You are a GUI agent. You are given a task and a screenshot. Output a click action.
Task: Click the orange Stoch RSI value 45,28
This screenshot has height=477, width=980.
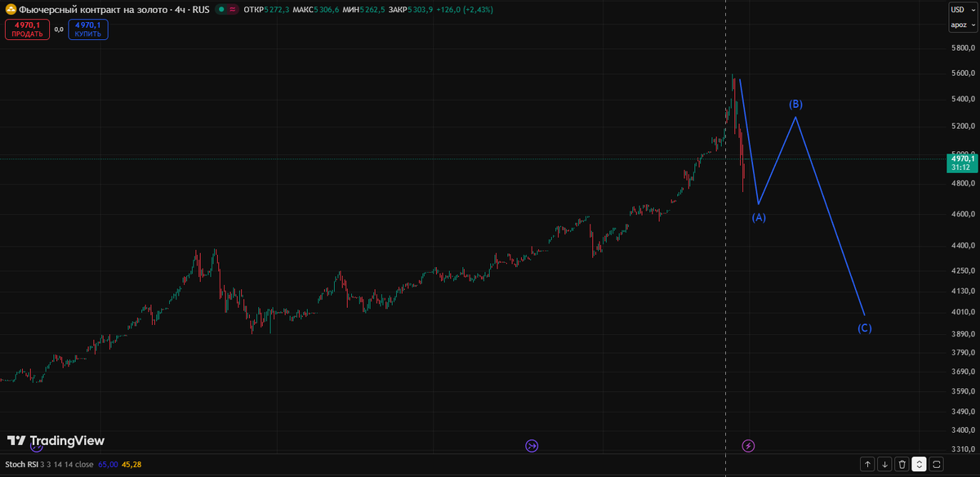131,464
